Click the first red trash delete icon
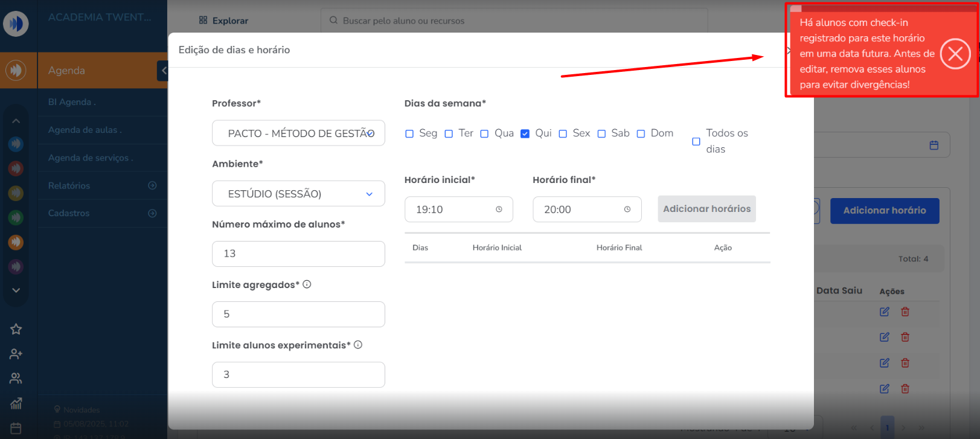980x439 pixels. pos(905,312)
